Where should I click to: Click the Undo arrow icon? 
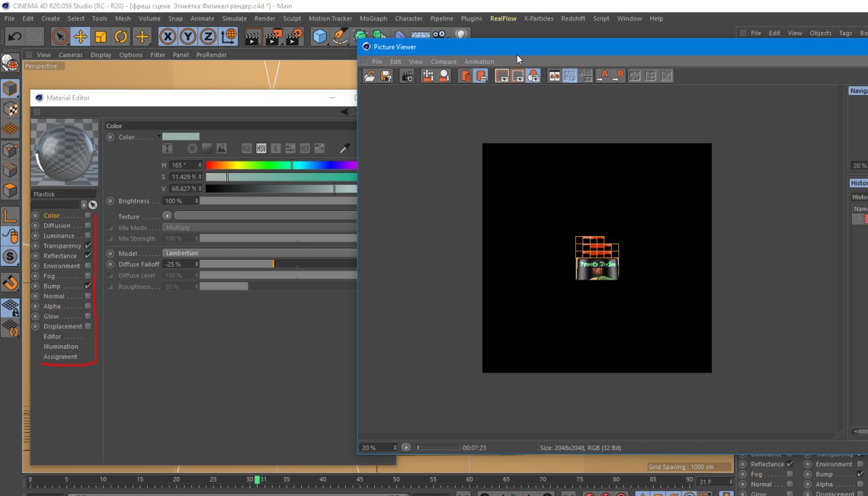(14, 37)
